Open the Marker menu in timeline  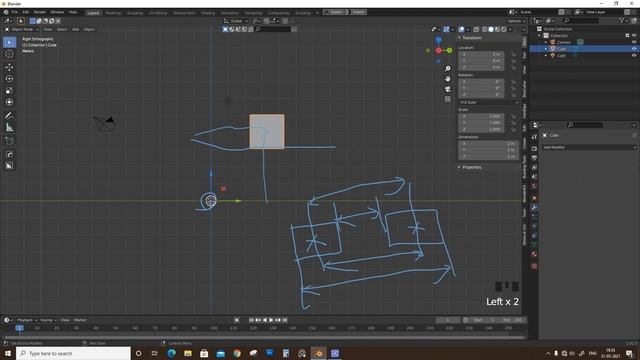80,320
